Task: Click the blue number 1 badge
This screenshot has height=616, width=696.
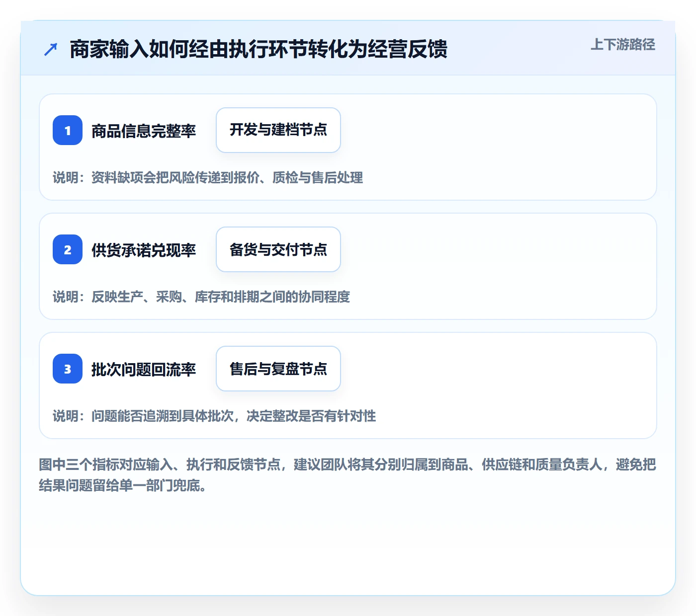Action: click(x=68, y=130)
